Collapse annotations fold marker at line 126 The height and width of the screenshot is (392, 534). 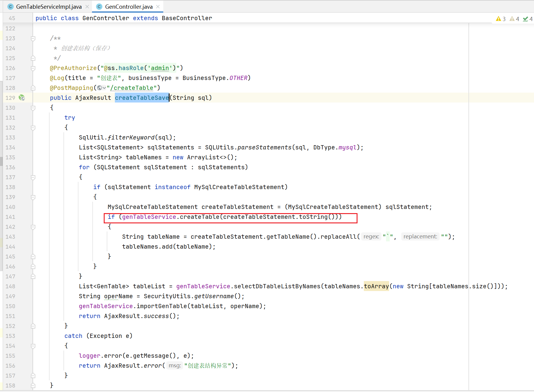click(x=33, y=68)
